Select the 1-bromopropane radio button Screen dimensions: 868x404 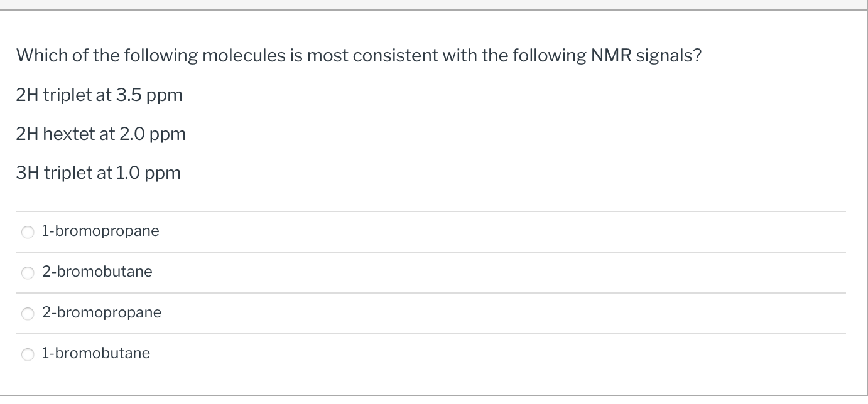(x=28, y=231)
